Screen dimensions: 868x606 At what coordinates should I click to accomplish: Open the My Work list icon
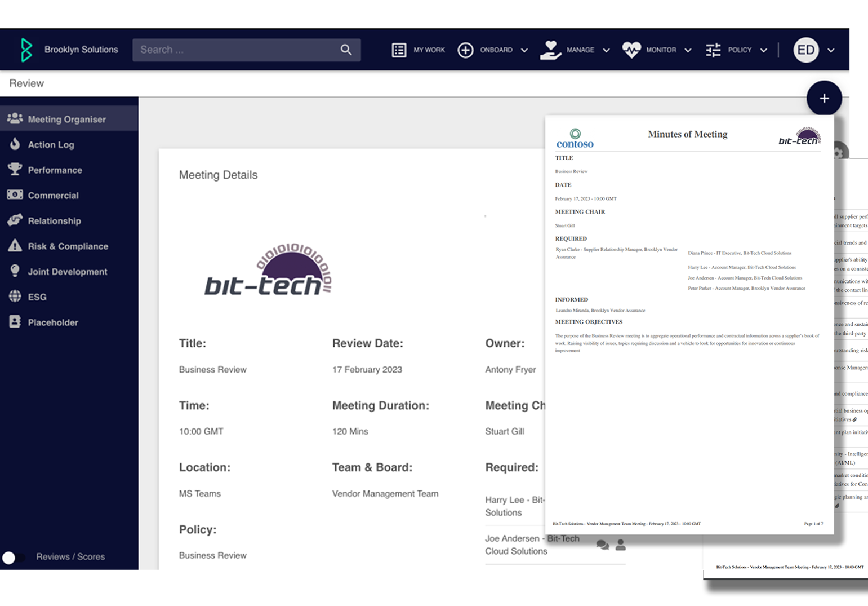[399, 50]
